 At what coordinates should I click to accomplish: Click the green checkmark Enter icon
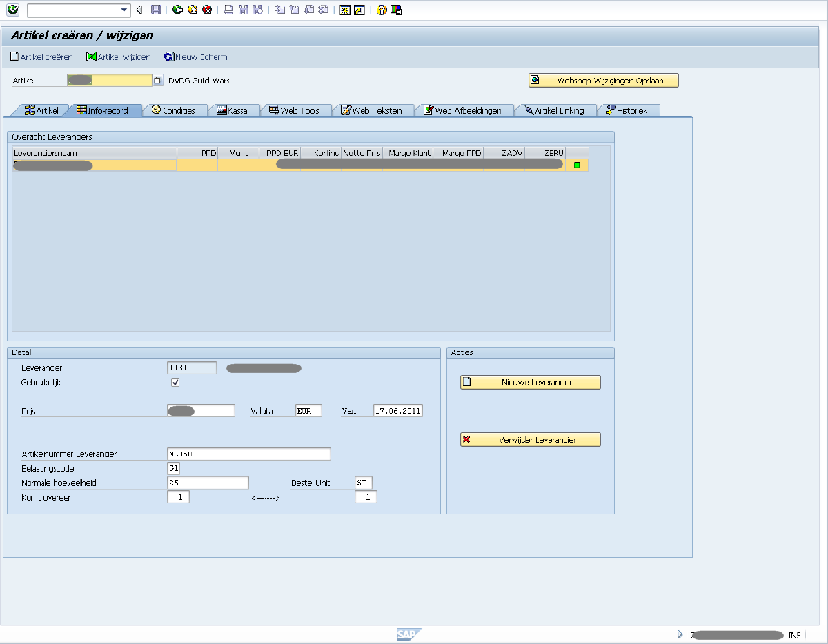(x=12, y=10)
